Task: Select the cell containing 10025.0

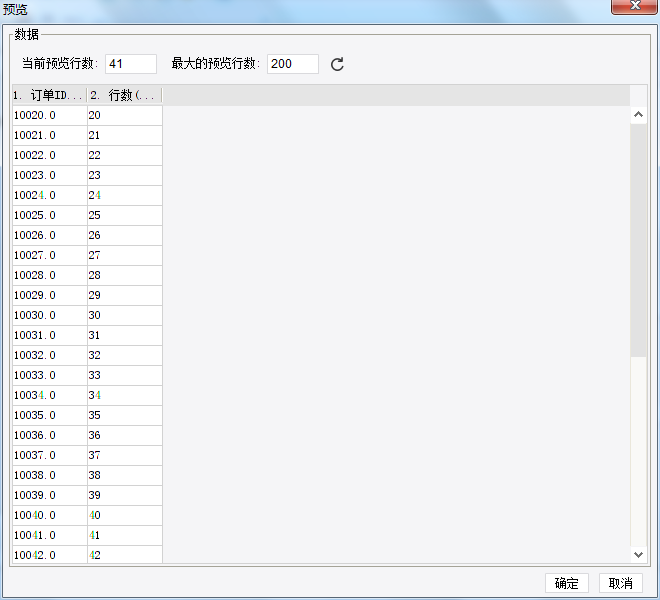Action: [50, 215]
